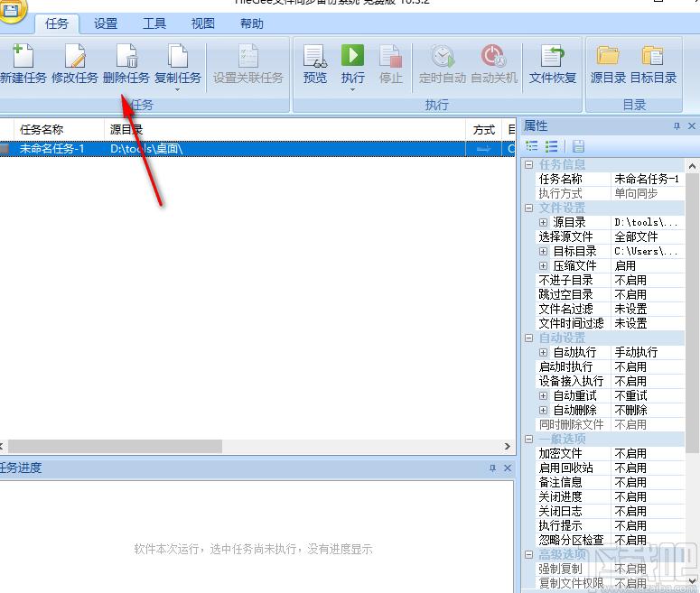The height and width of the screenshot is (593, 700).
Task: Open the 帮助 ribbon tab
Action: tap(251, 23)
